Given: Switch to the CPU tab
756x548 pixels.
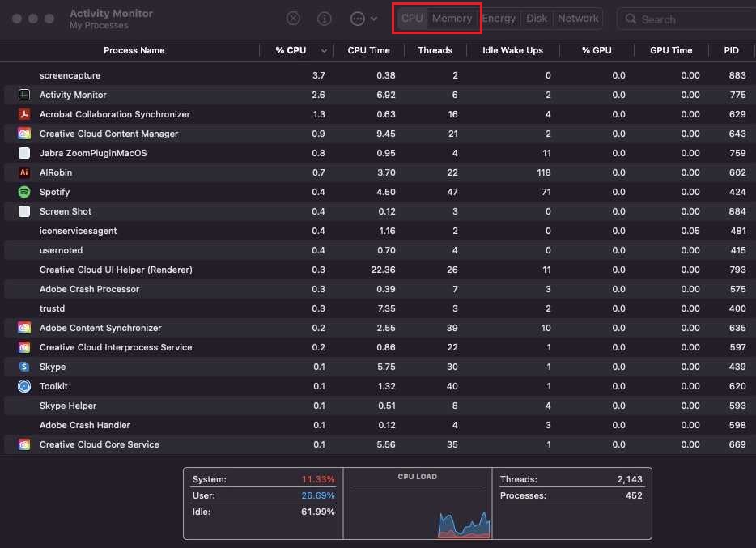Looking at the screenshot, I should click(412, 19).
